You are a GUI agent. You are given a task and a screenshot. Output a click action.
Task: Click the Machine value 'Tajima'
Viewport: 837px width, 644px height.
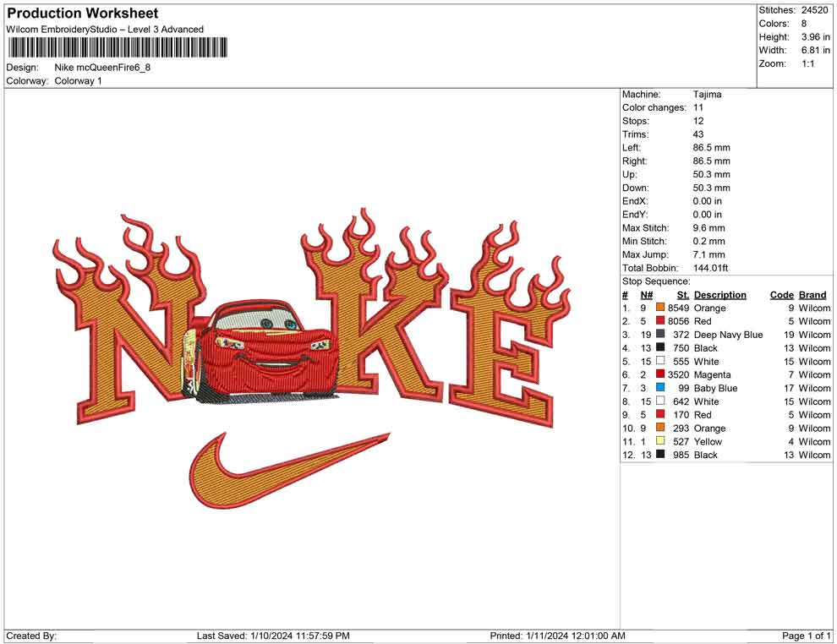coord(708,94)
